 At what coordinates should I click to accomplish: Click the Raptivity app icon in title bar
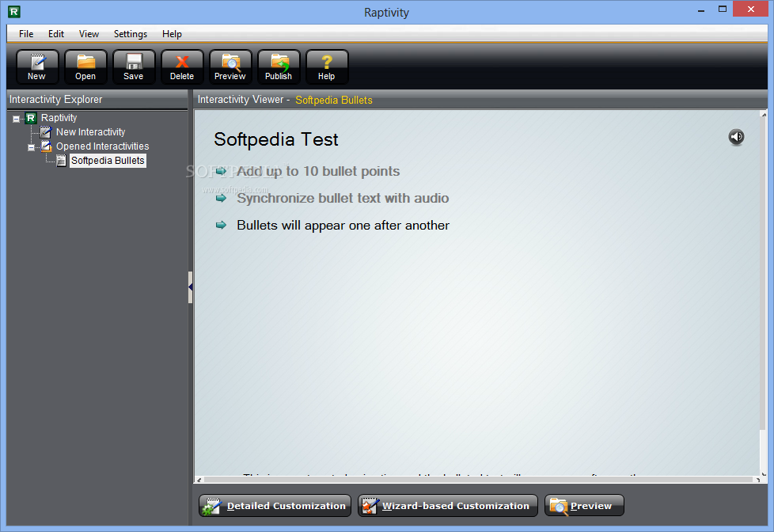click(x=13, y=12)
